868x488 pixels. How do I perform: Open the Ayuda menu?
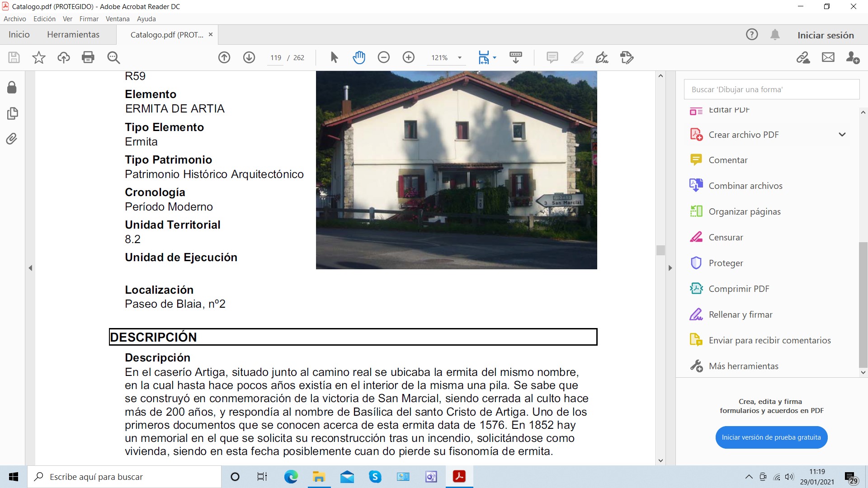click(x=146, y=19)
